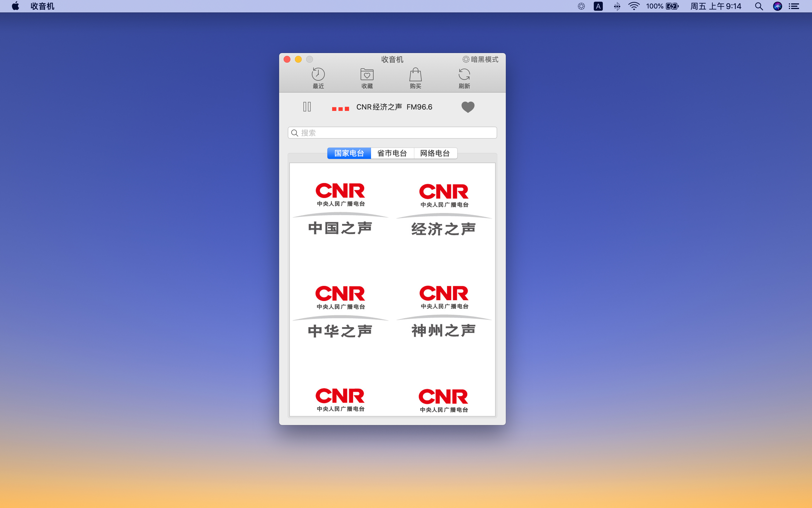Open the Apple menu
Viewport: 812px width, 508px height.
pos(16,6)
